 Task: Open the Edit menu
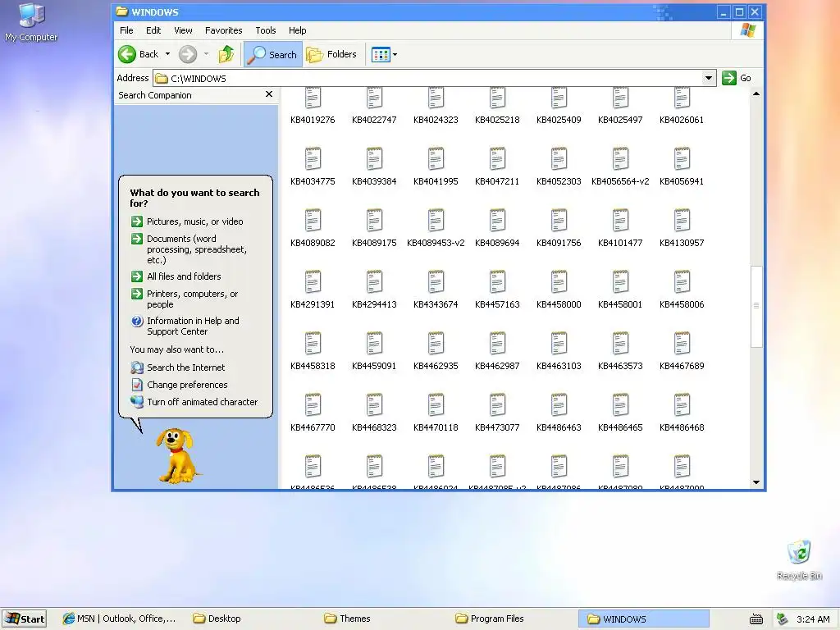[153, 30]
